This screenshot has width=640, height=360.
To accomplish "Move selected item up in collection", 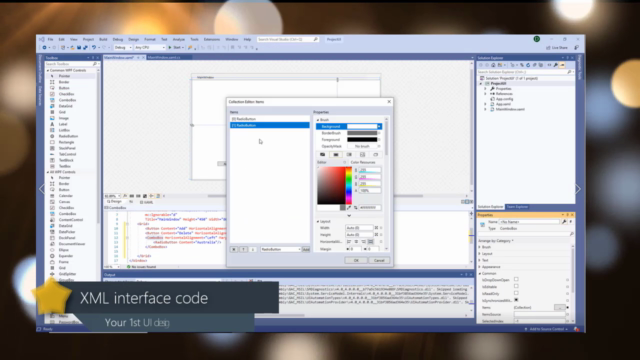I will [x=243, y=249].
